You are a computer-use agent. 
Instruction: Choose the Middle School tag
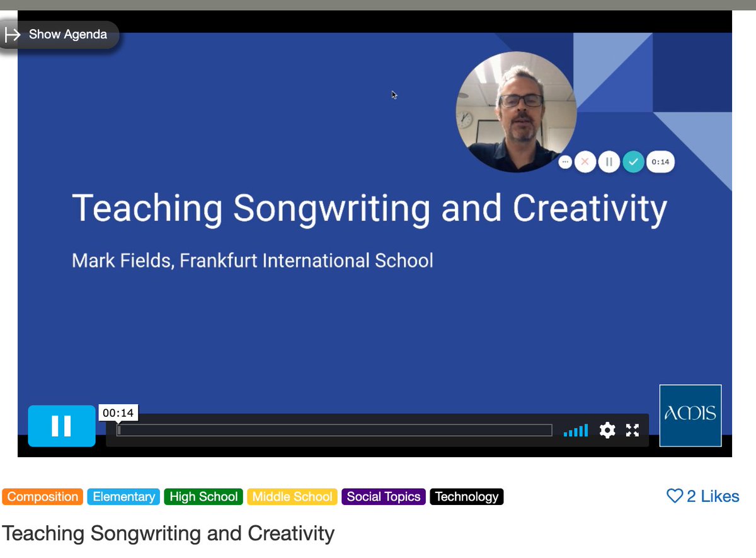(x=292, y=497)
